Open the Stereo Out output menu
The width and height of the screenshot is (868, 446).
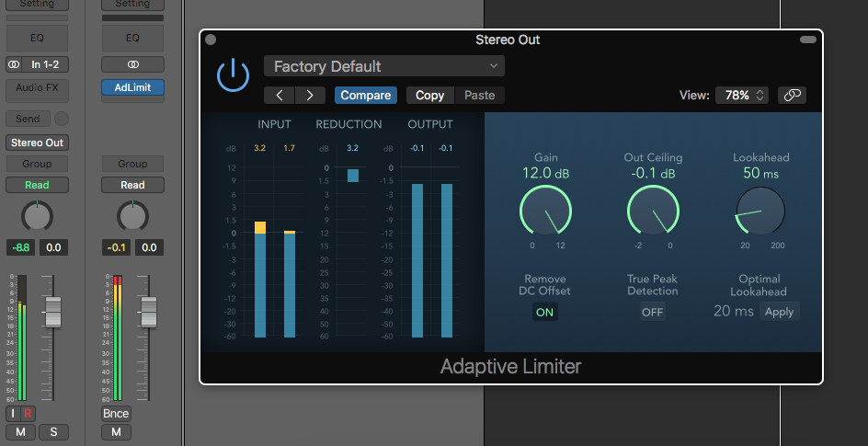[x=37, y=143]
